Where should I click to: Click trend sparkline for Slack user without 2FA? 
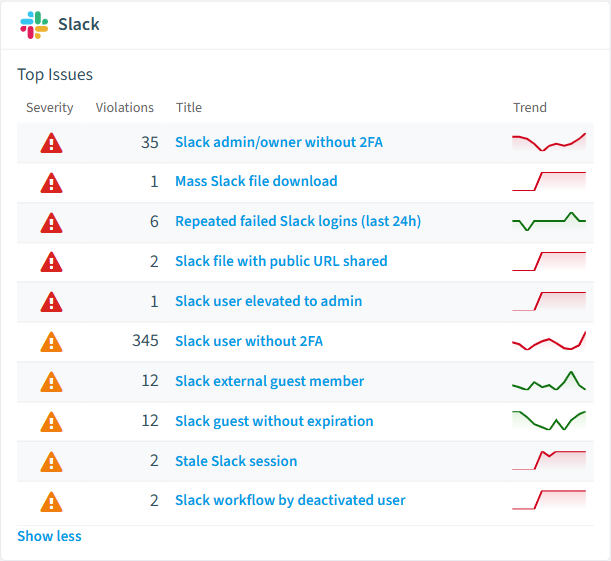point(549,341)
